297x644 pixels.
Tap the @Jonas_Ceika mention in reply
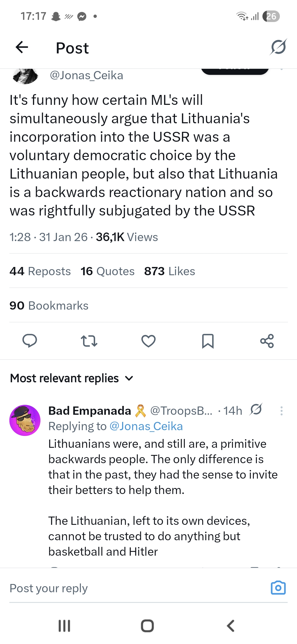[146, 426]
